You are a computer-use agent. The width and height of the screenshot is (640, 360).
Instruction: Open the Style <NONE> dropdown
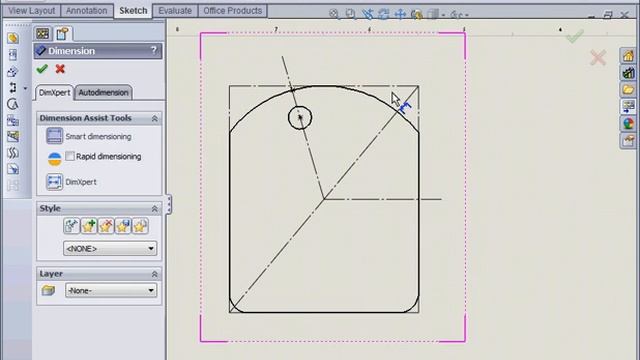tap(110, 249)
